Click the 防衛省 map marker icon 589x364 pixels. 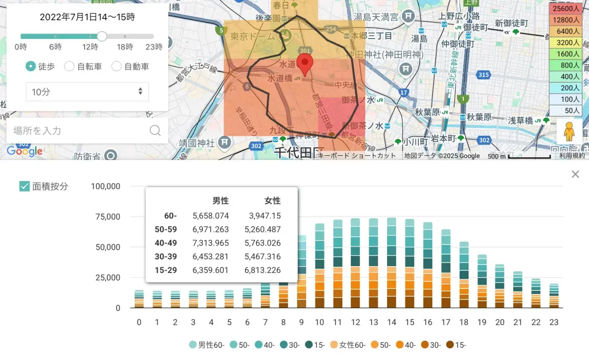click(x=110, y=155)
